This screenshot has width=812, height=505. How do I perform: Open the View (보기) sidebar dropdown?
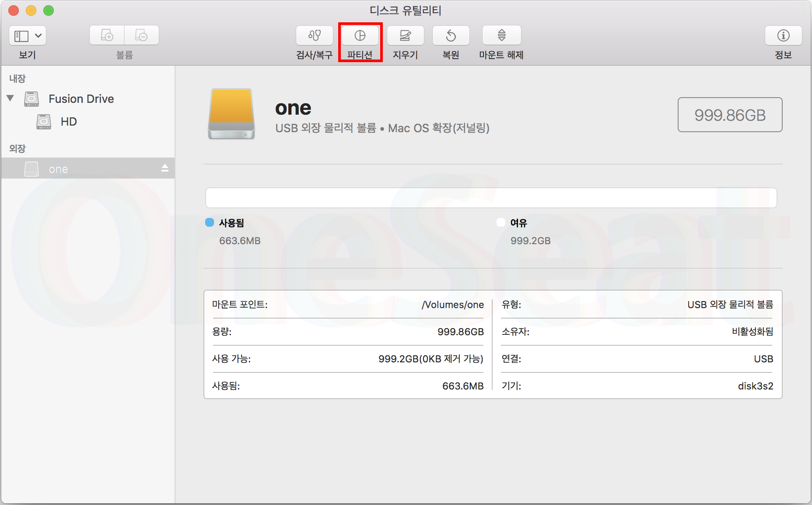click(x=28, y=35)
